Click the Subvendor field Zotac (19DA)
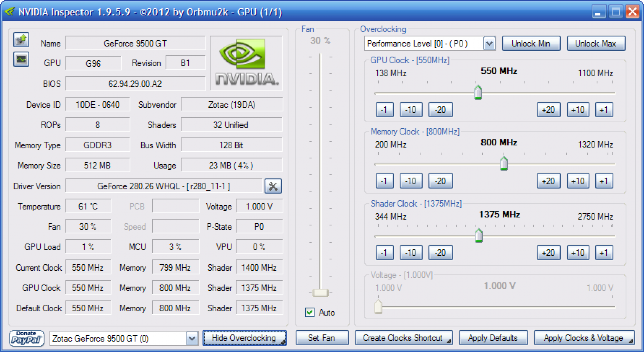The height and width of the screenshot is (352, 644). (232, 105)
